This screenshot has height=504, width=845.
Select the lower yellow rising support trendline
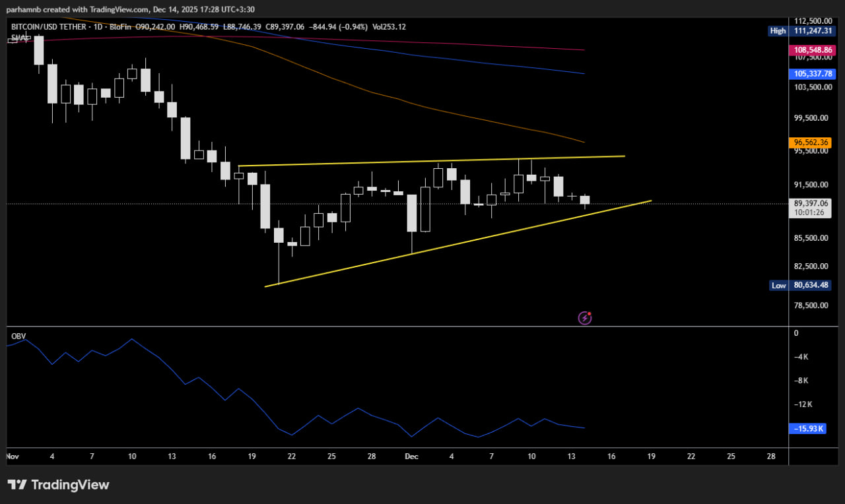(x=462, y=241)
